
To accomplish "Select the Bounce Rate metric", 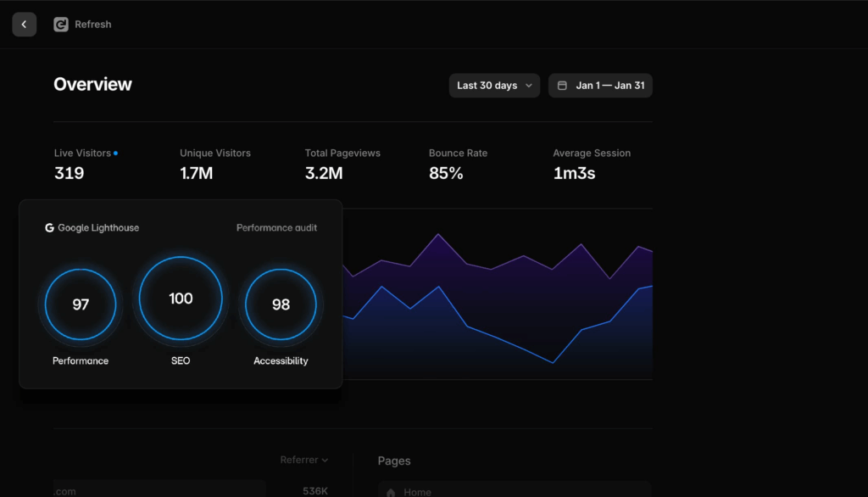I will (458, 165).
